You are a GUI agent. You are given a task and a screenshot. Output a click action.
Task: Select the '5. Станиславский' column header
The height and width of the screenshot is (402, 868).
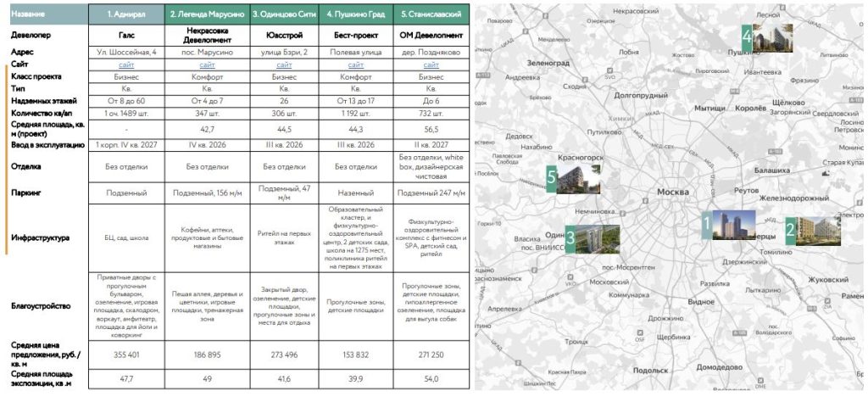click(431, 14)
